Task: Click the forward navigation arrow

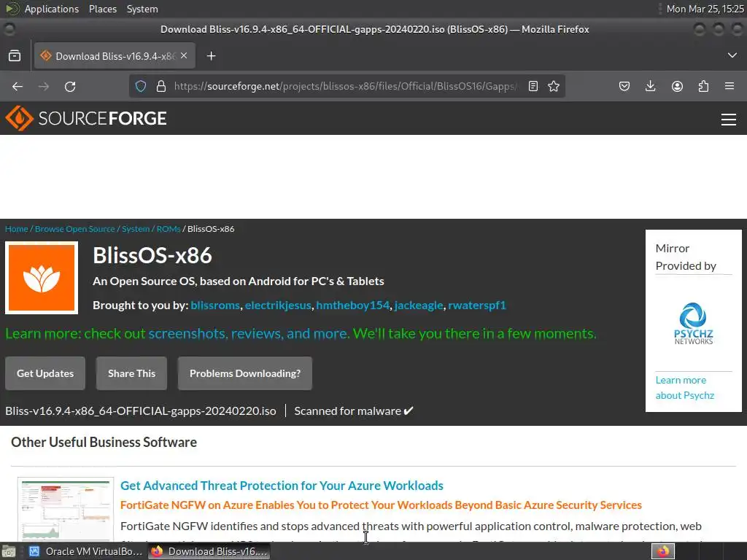Action: tap(44, 86)
